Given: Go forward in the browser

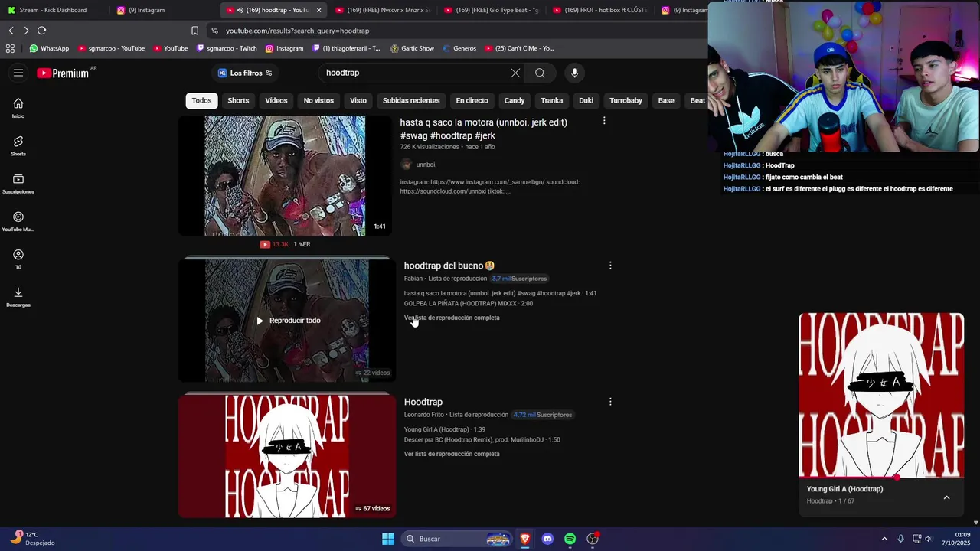Looking at the screenshot, I should click(x=26, y=31).
